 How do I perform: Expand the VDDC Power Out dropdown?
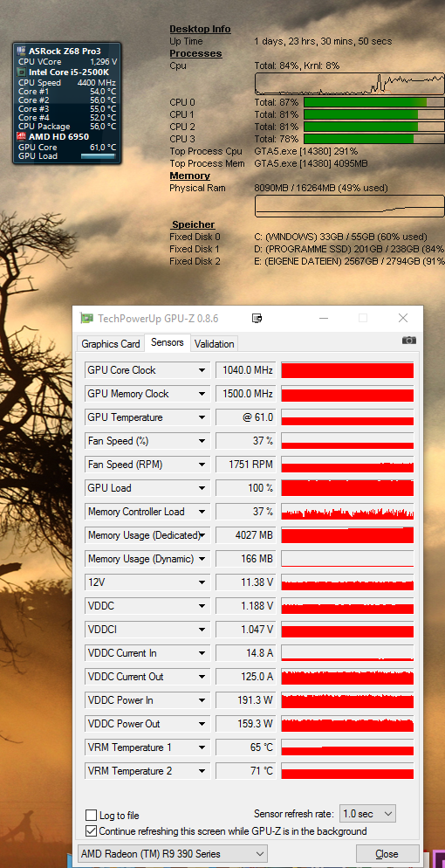pyautogui.click(x=202, y=724)
